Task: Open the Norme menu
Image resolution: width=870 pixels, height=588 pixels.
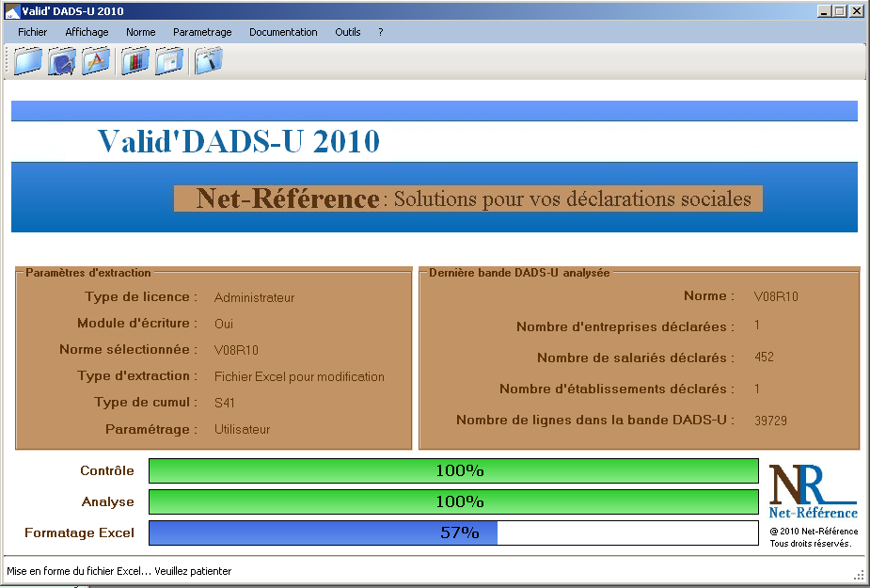Action: 140,32
